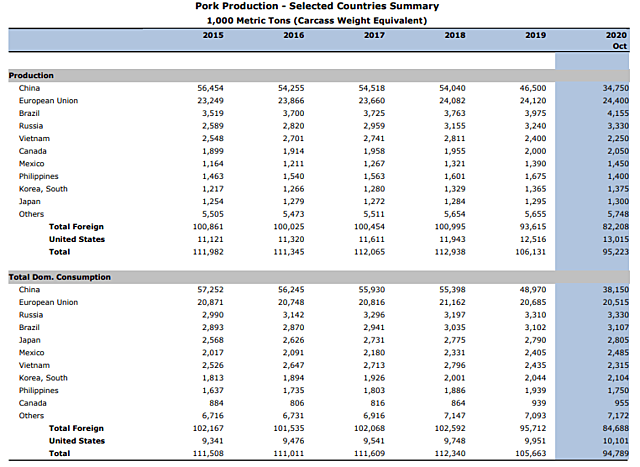Click European Union production value 23,866

click(x=291, y=101)
